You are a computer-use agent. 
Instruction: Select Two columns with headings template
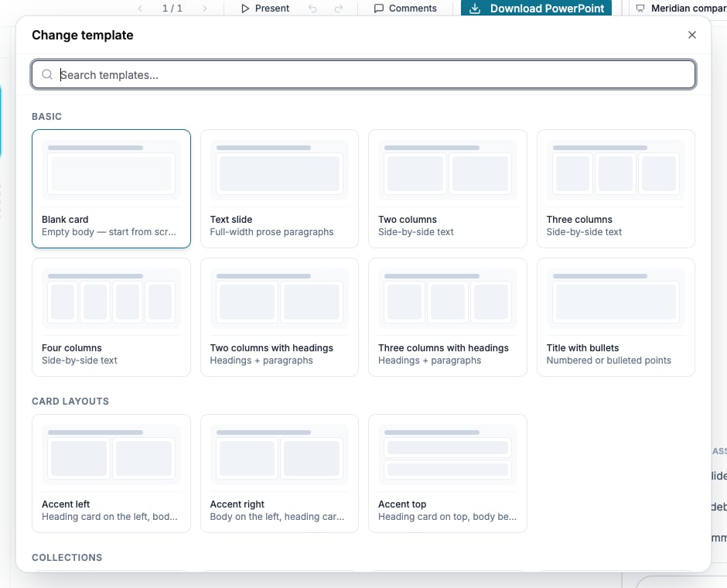tap(279, 317)
